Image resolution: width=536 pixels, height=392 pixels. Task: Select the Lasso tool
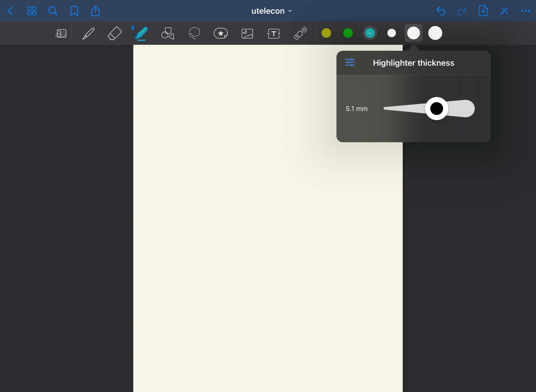pyautogui.click(x=194, y=33)
